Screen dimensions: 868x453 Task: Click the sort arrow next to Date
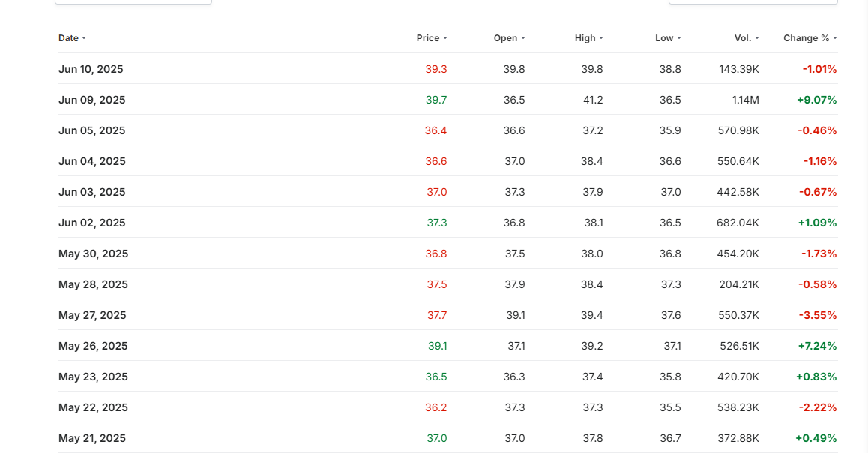coord(84,38)
